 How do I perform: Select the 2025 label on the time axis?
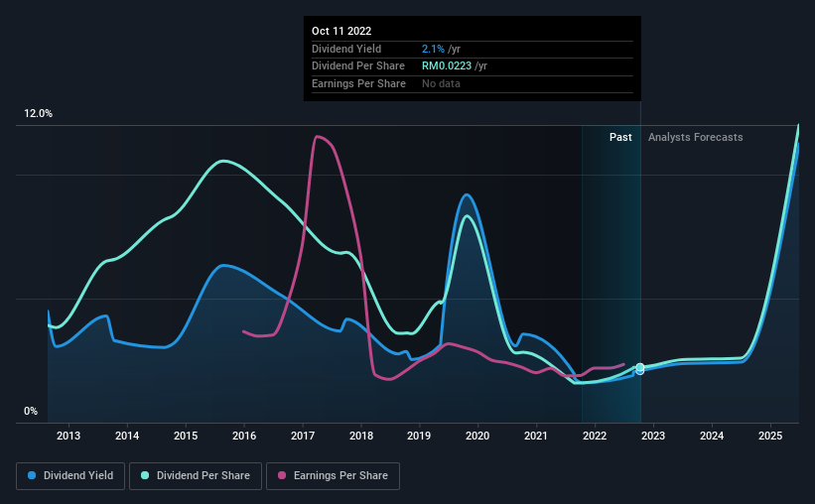coord(770,436)
